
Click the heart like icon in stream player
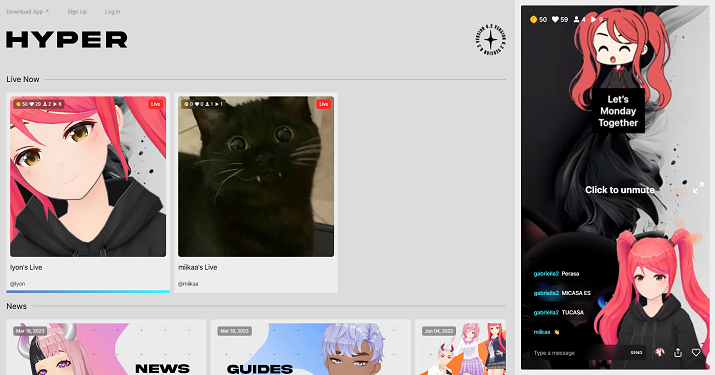(x=696, y=352)
